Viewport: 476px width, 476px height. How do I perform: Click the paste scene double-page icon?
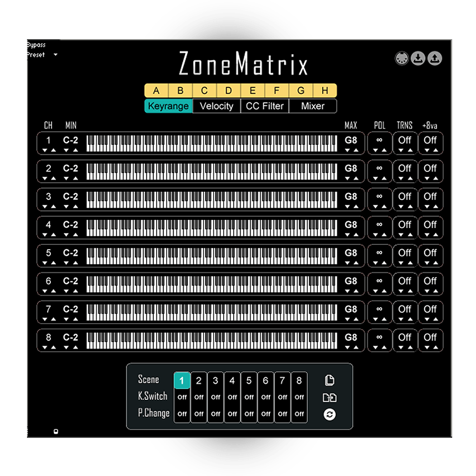(x=329, y=397)
